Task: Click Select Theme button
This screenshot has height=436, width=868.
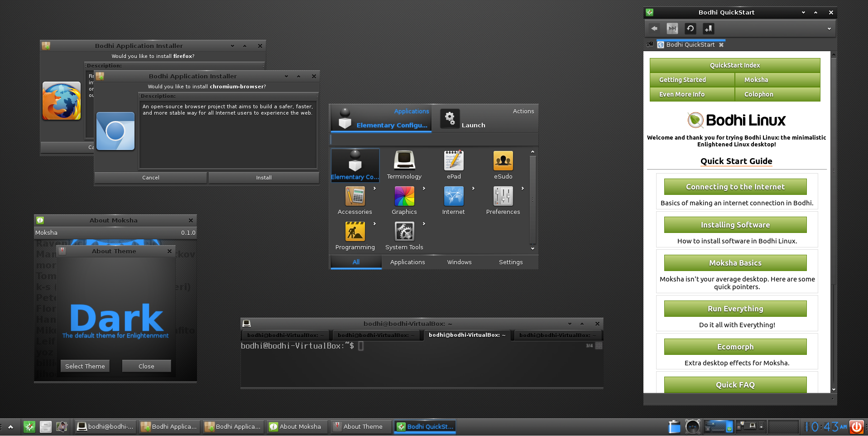Action: click(85, 366)
